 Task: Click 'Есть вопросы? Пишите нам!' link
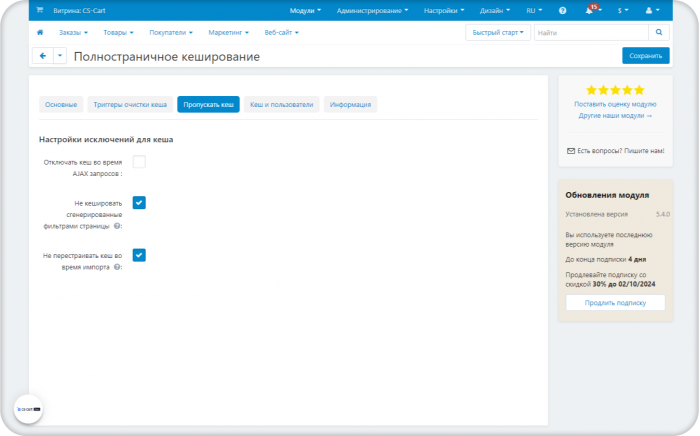(x=621, y=151)
